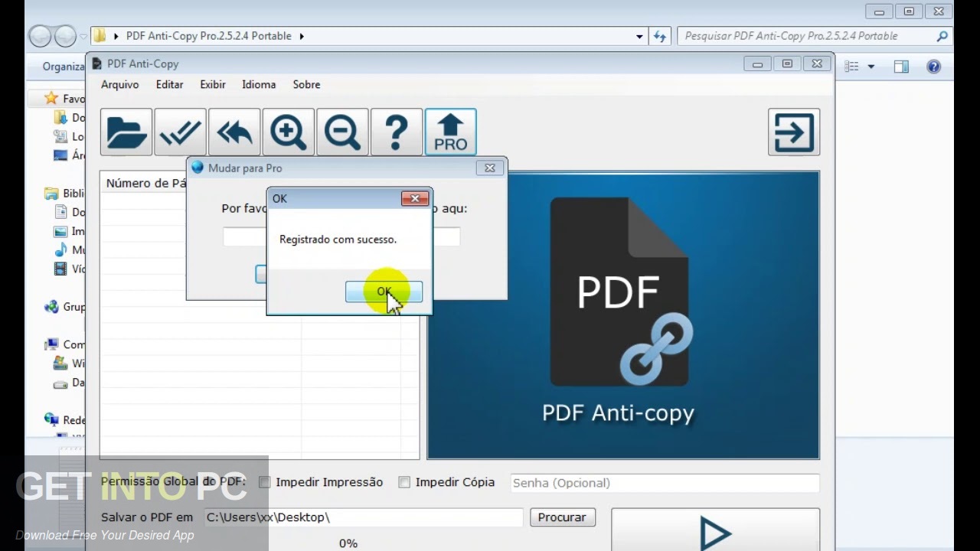The height and width of the screenshot is (551, 980).
Task: Open the Exibir menu
Action: tap(213, 84)
